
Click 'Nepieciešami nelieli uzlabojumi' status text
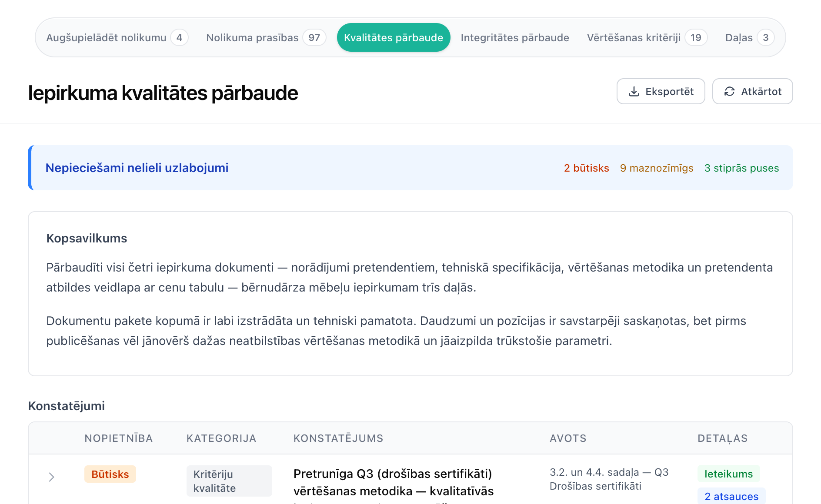pos(137,168)
